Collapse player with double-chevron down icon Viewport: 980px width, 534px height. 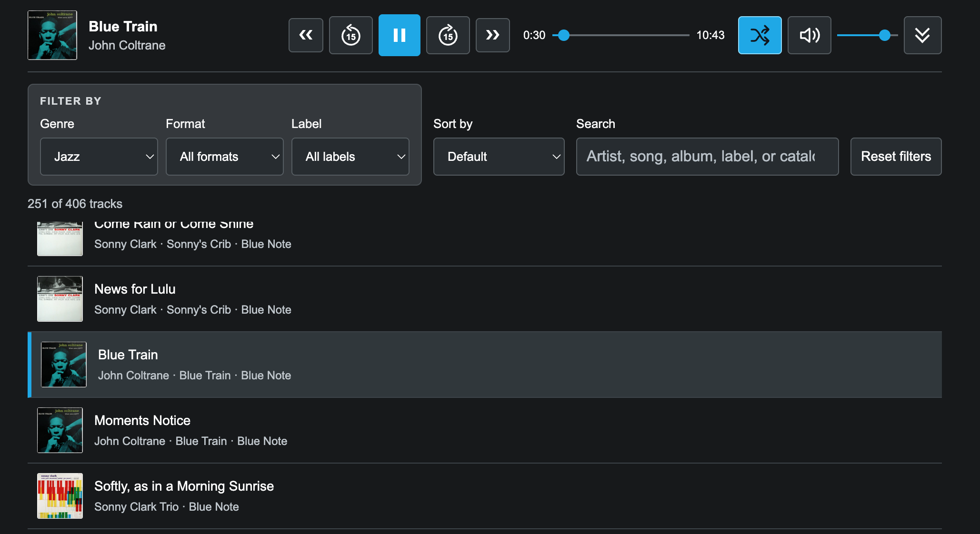point(923,35)
